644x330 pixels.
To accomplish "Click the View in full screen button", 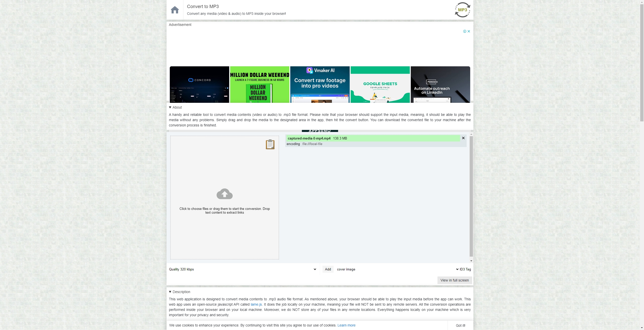I will (455, 280).
